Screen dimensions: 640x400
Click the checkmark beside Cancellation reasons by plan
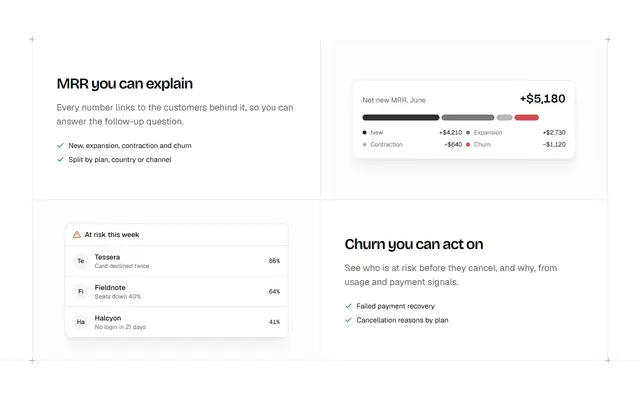click(x=348, y=320)
